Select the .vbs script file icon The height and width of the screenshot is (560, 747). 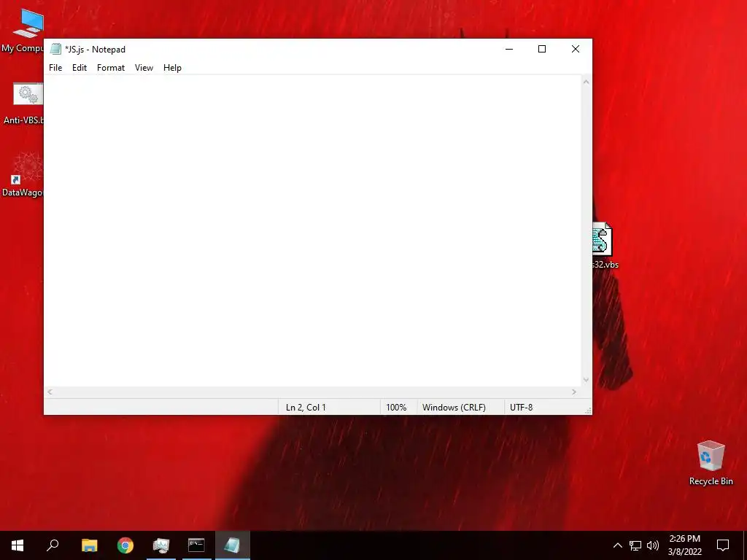(605, 246)
